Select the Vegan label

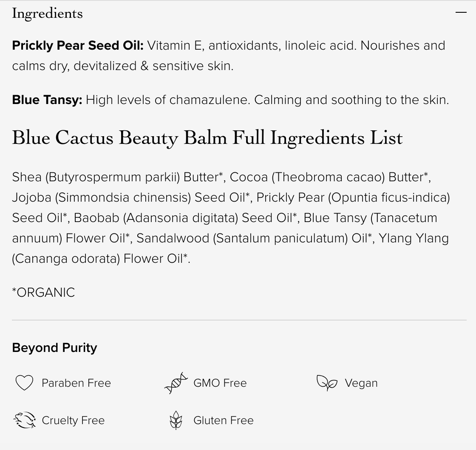[x=361, y=383]
